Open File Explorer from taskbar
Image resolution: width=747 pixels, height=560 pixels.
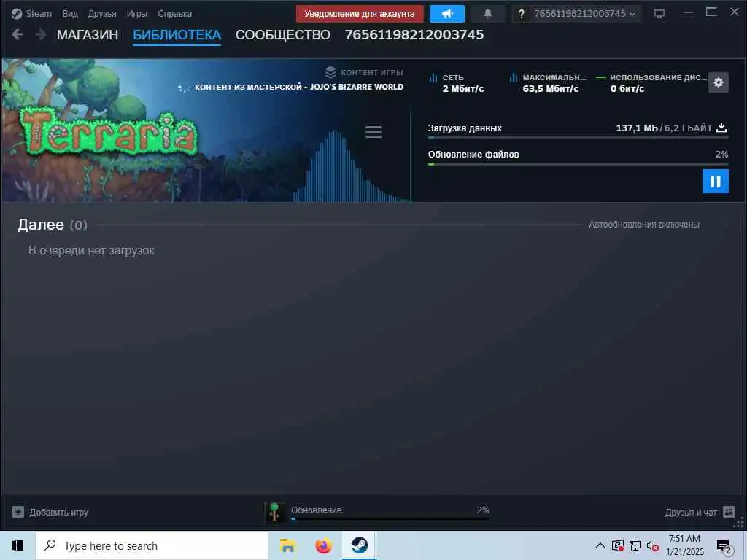point(287,545)
